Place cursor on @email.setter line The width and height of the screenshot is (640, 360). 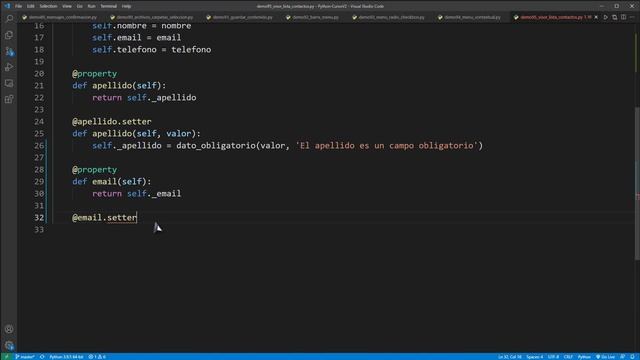(104, 218)
